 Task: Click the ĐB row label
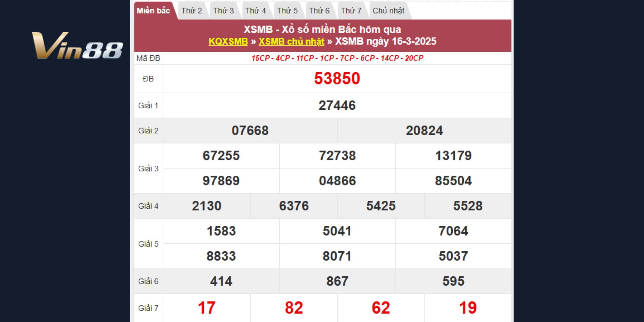(x=148, y=79)
